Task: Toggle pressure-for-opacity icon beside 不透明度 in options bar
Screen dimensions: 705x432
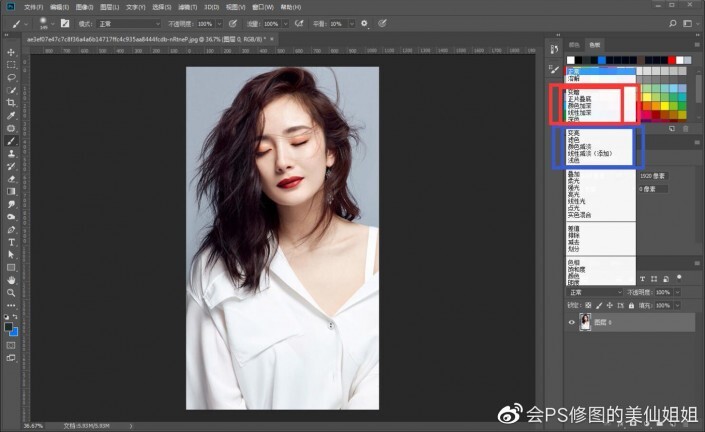Action: coord(233,23)
